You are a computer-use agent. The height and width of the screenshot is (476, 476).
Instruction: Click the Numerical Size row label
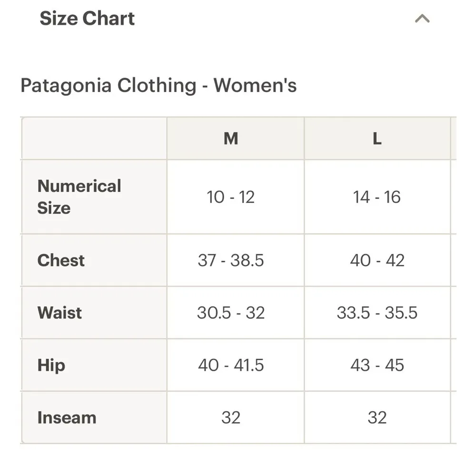79,197
